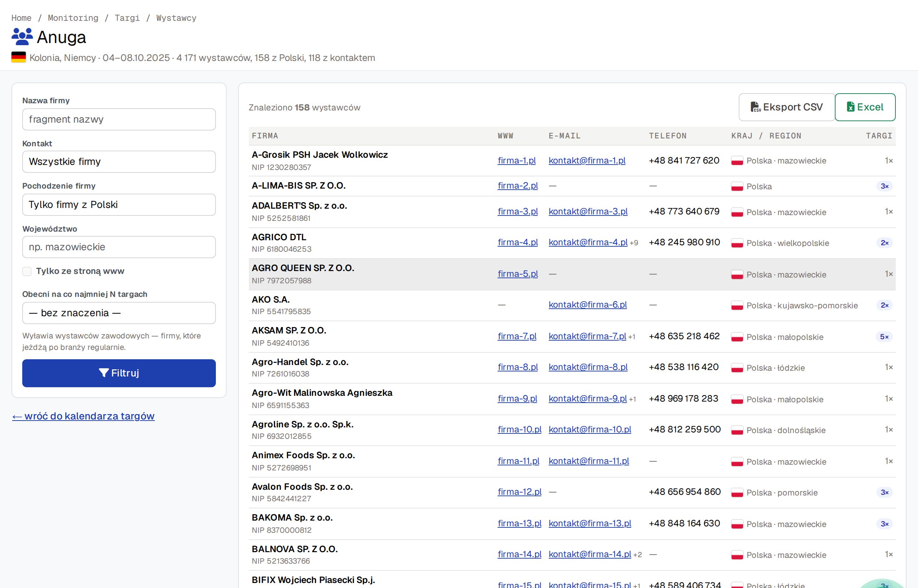Click the CSV file icon in Eksport CSV
This screenshot has height=588, width=918.
click(x=755, y=107)
